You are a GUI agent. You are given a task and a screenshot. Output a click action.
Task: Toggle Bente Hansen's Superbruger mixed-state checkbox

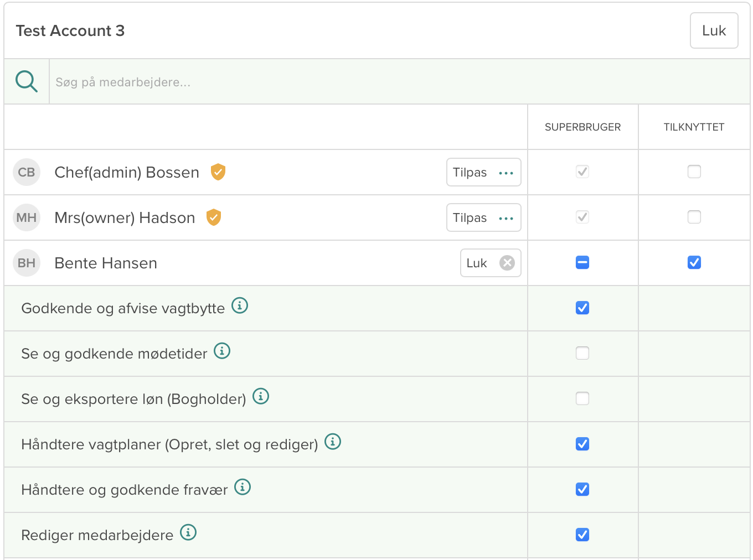582,262
